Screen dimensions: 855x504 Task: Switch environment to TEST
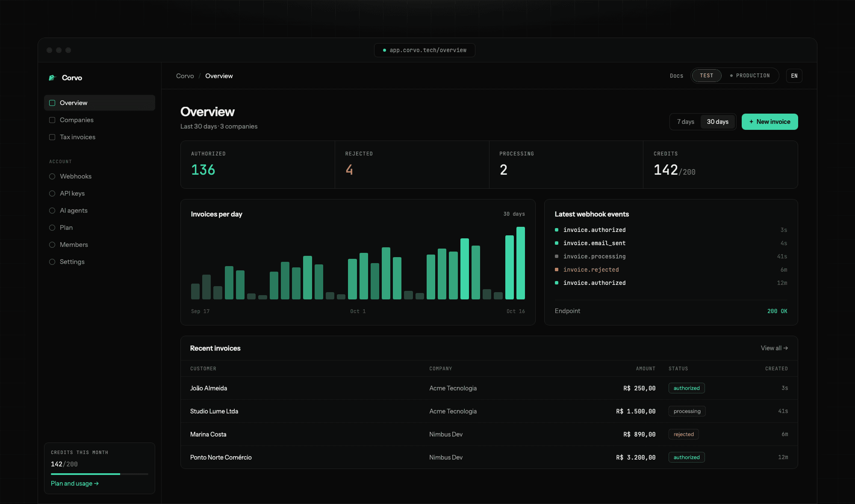pyautogui.click(x=706, y=76)
